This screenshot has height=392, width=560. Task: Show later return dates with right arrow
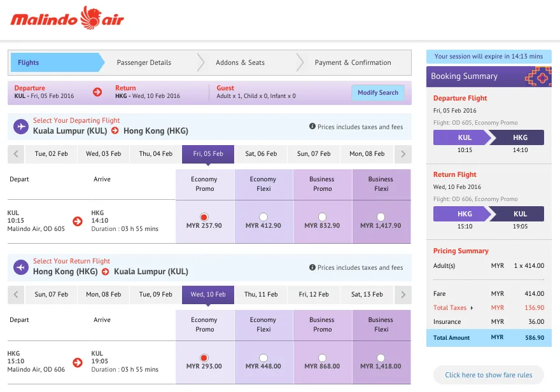tap(402, 295)
